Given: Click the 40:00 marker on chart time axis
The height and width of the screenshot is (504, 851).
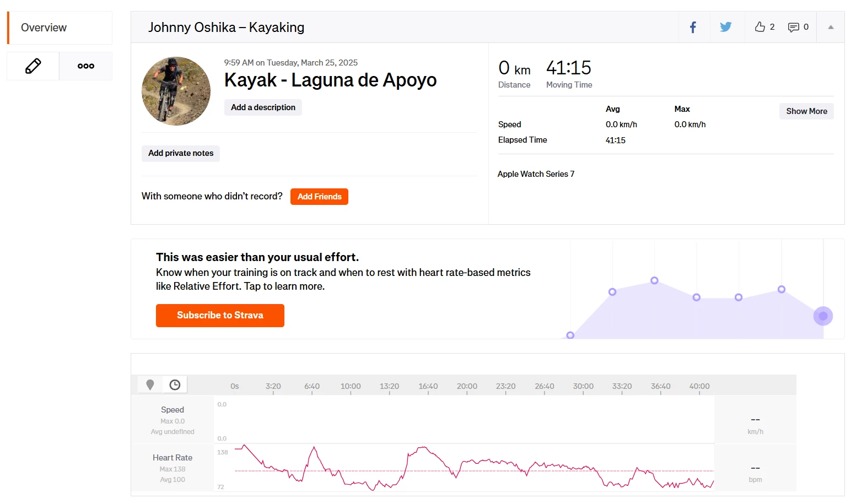Looking at the screenshot, I should (699, 386).
